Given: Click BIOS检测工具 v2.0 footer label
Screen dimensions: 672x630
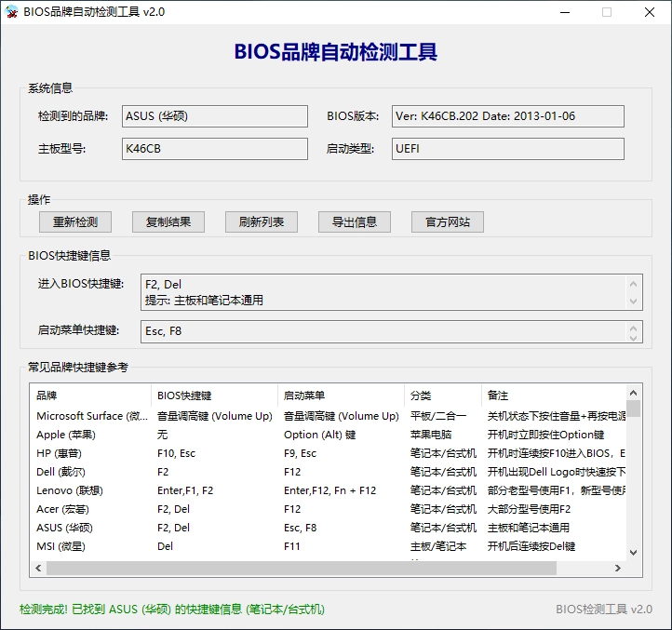Looking at the screenshot, I should (604, 609).
